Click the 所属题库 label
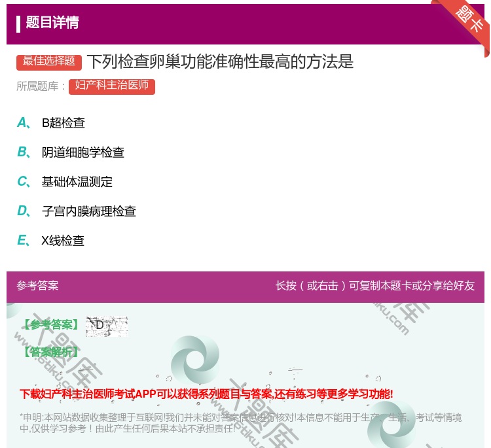Screen dimensions: 491x448 click(x=41, y=86)
